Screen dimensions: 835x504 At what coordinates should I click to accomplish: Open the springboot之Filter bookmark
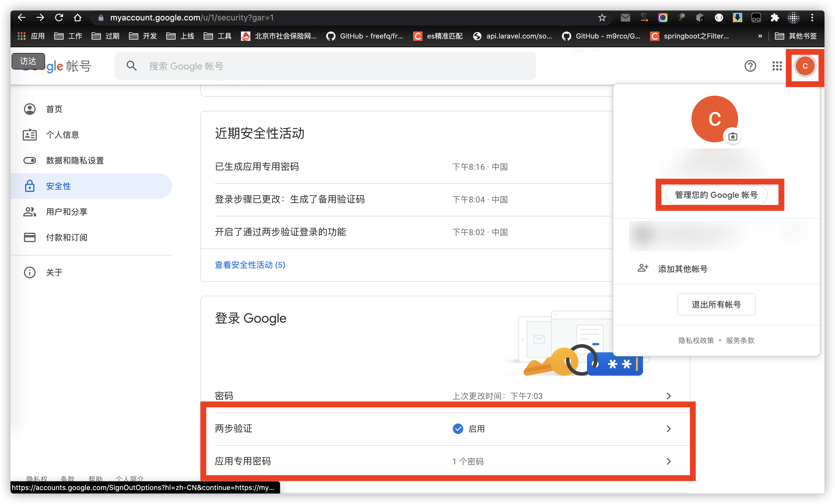(x=690, y=36)
